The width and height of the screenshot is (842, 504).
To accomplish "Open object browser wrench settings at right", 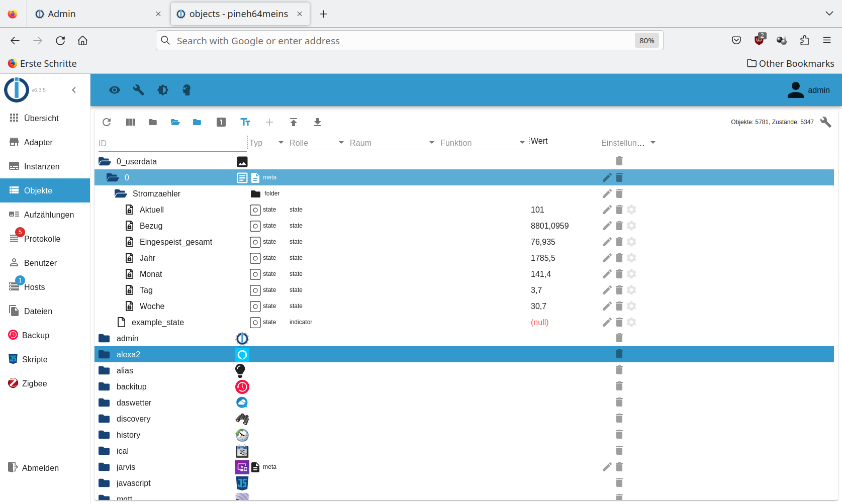I will (x=825, y=122).
